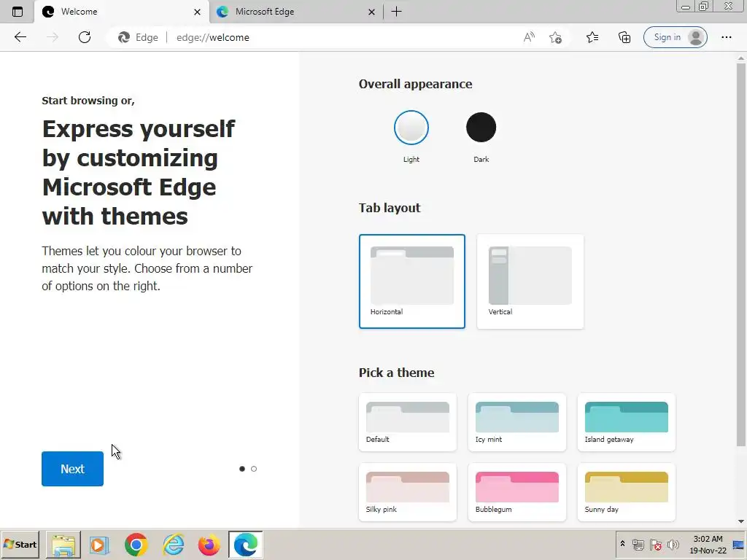Viewport: 747px width, 560px height.
Task: Close the Welcome tab
Action: 197,12
